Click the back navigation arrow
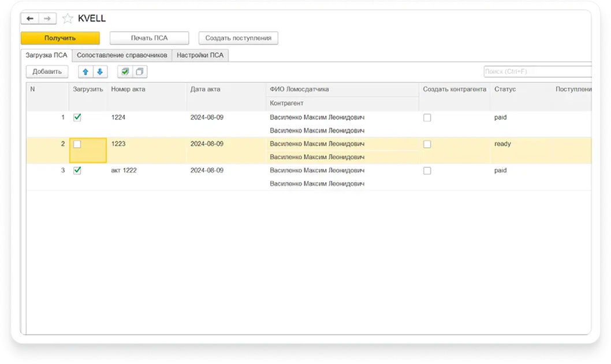This screenshot has width=611, height=364. pyautogui.click(x=30, y=18)
